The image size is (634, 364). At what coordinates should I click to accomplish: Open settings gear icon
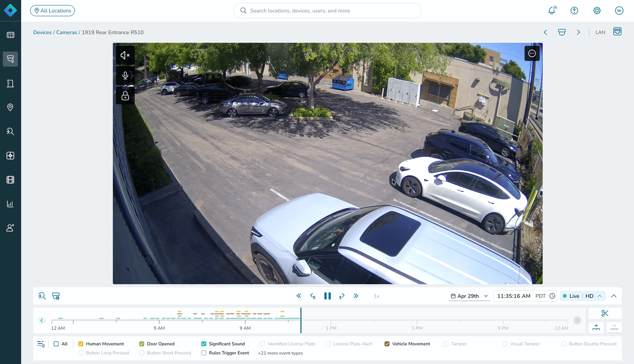[597, 11]
